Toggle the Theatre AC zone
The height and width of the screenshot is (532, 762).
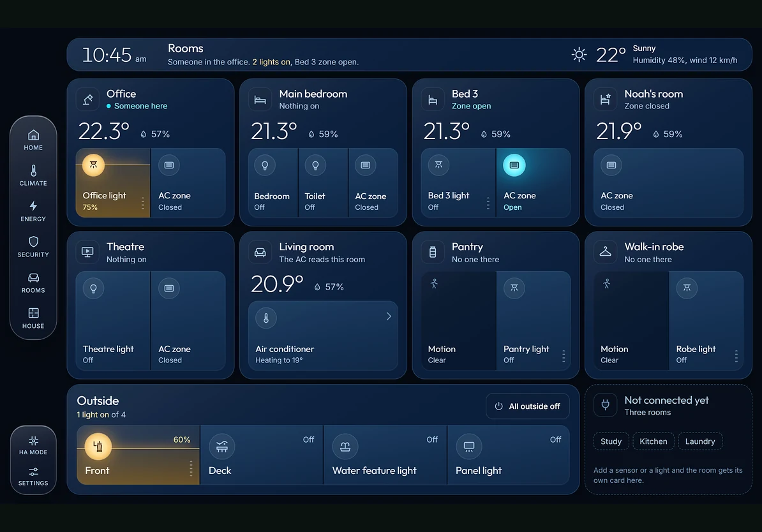pyautogui.click(x=188, y=321)
